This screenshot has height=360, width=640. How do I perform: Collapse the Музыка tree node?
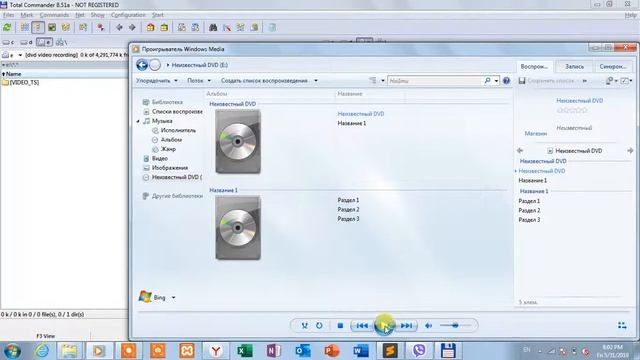pos(138,121)
